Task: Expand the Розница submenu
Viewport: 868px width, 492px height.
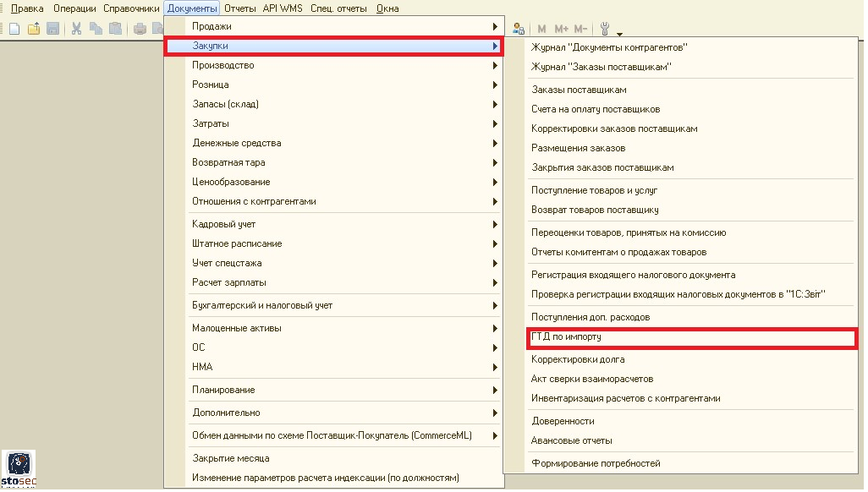Action: [x=334, y=85]
